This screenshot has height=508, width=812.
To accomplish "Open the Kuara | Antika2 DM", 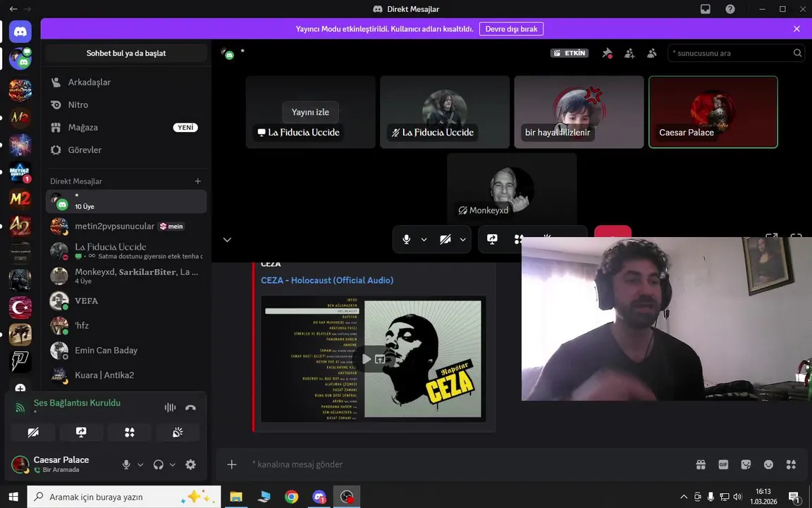I will pyautogui.click(x=126, y=375).
